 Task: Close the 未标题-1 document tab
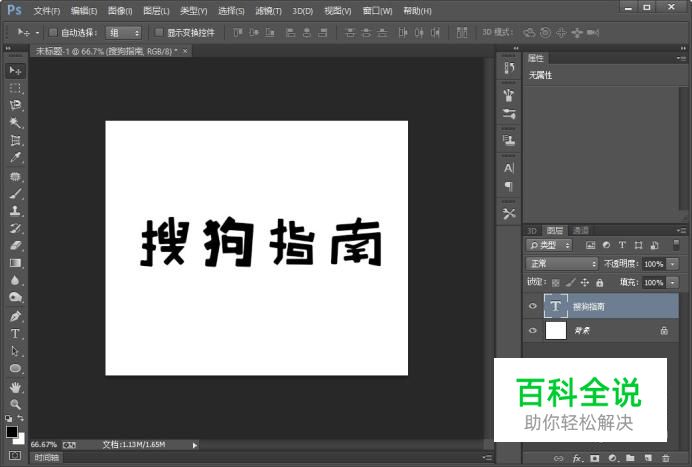click(x=185, y=51)
